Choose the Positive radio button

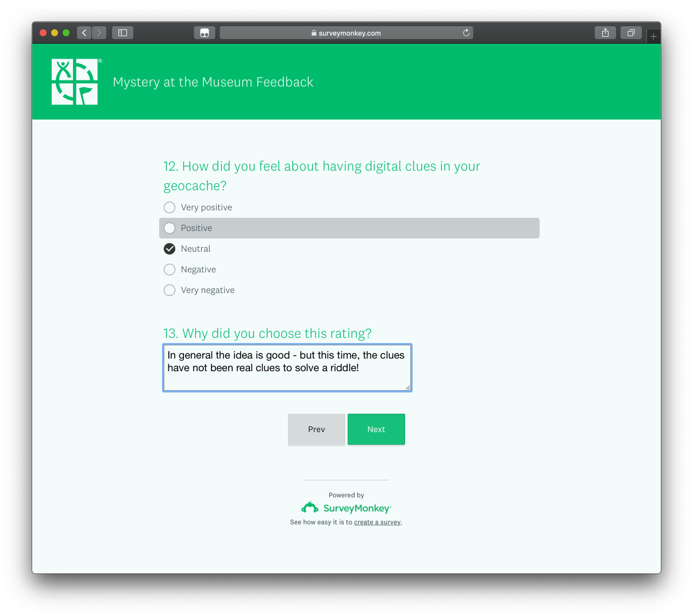click(170, 228)
